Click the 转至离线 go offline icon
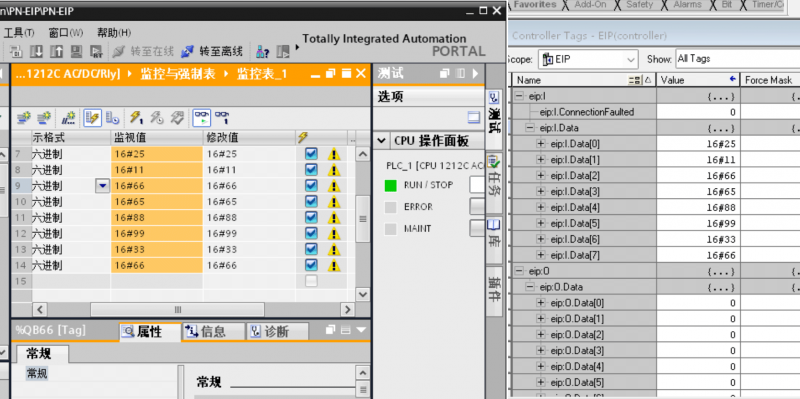 tap(188, 52)
